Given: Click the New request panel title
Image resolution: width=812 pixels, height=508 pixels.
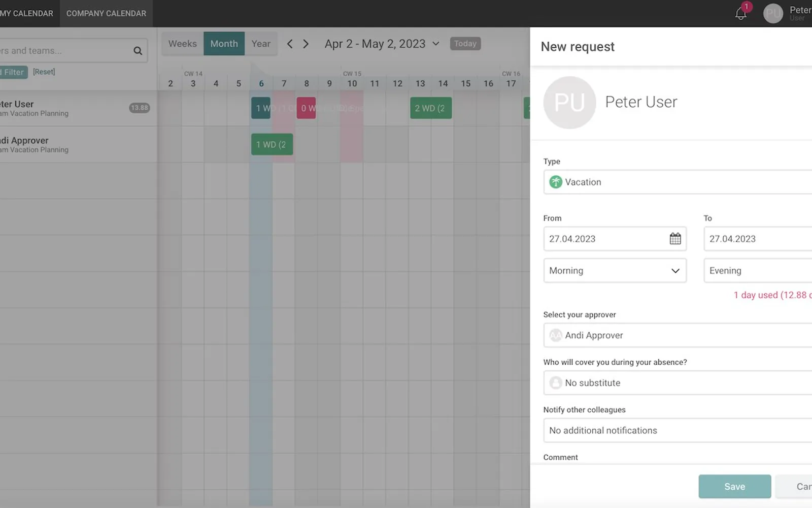Looking at the screenshot, I should [578, 47].
